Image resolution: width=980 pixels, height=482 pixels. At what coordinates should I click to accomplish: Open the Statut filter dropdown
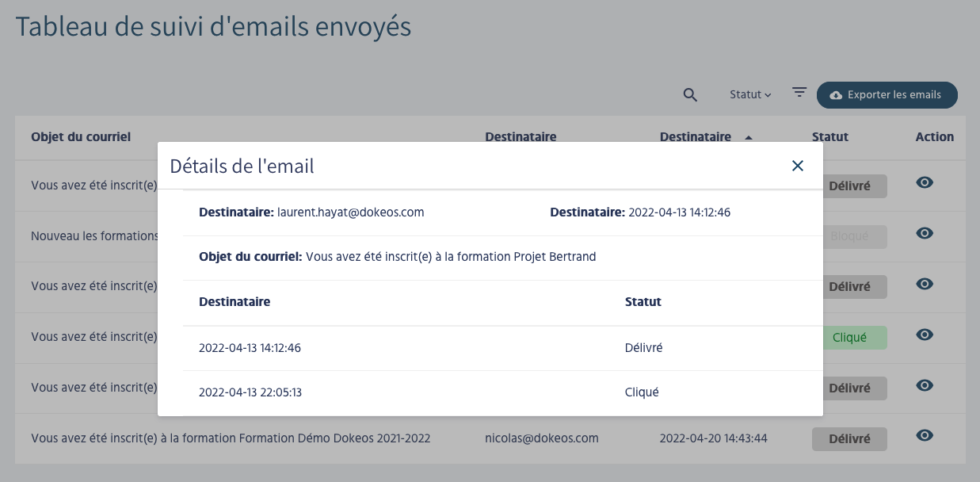click(x=749, y=95)
